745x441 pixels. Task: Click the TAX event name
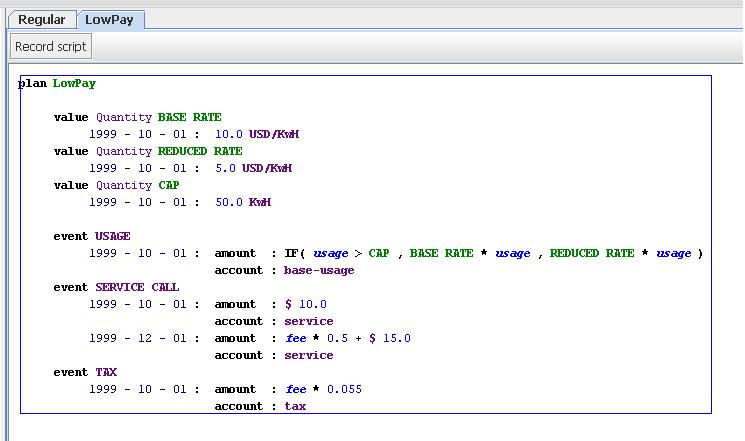[x=105, y=373]
